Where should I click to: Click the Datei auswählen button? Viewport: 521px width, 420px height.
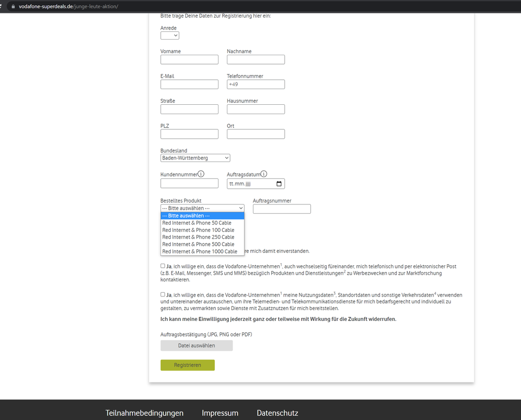pyautogui.click(x=197, y=345)
